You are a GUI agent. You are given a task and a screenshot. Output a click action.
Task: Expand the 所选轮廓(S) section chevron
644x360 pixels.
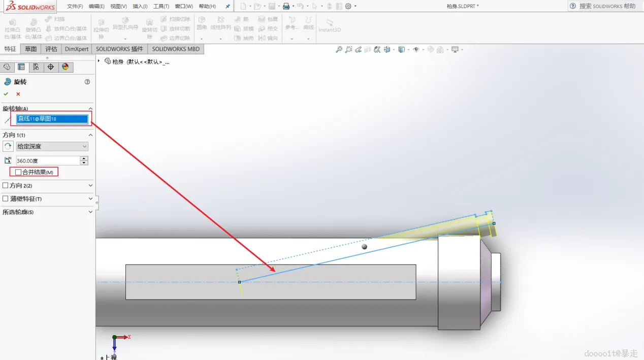coord(91,212)
